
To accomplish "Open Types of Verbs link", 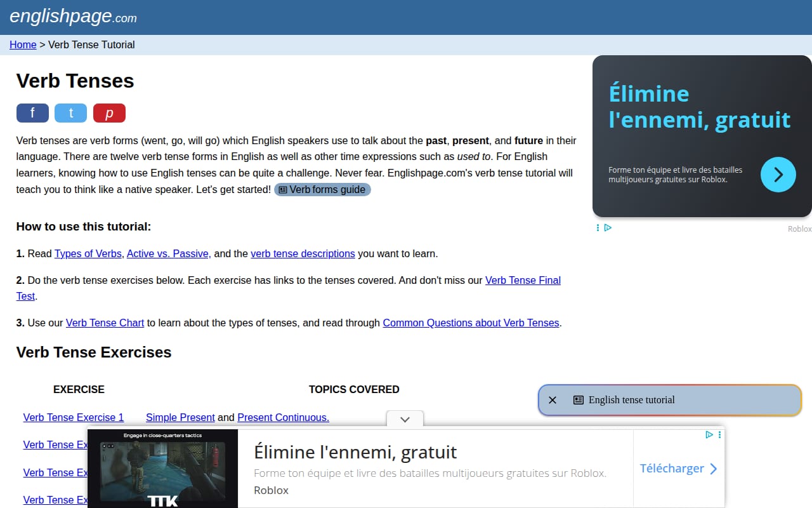I will (x=88, y=253).
